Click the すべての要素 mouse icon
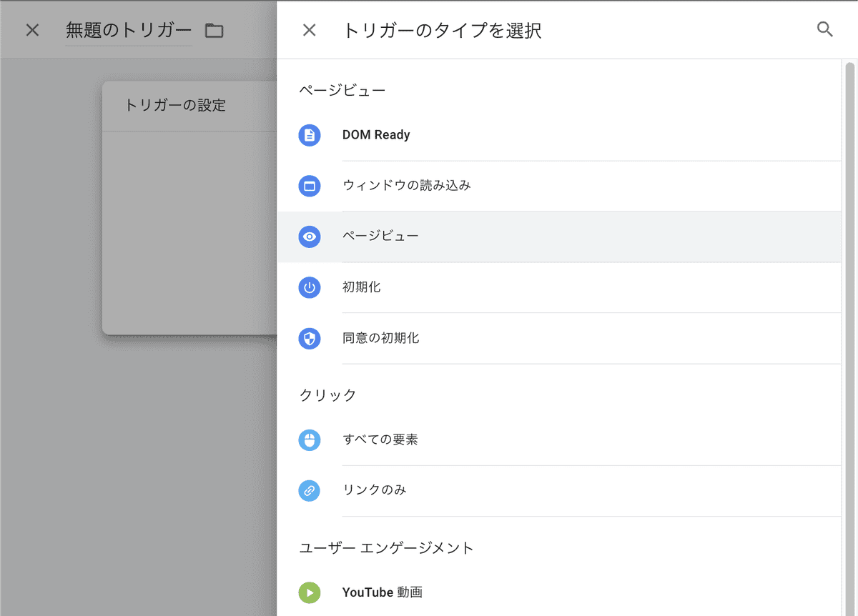 click(310, 439)
